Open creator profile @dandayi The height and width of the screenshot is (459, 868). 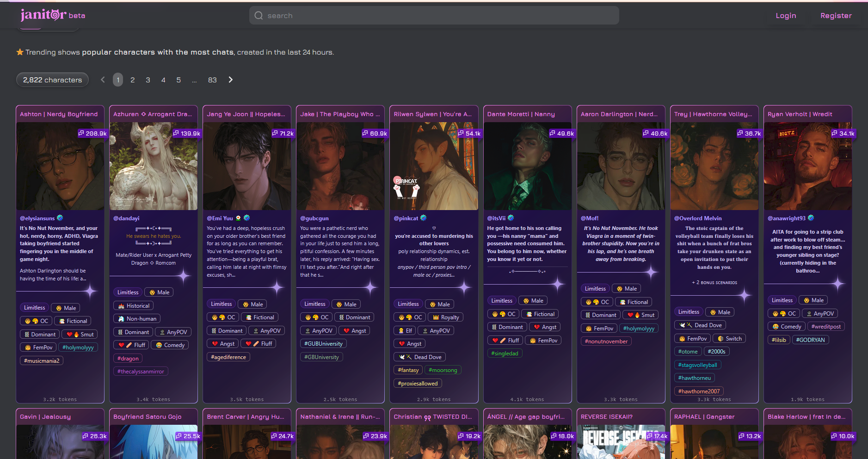point(126,218)
